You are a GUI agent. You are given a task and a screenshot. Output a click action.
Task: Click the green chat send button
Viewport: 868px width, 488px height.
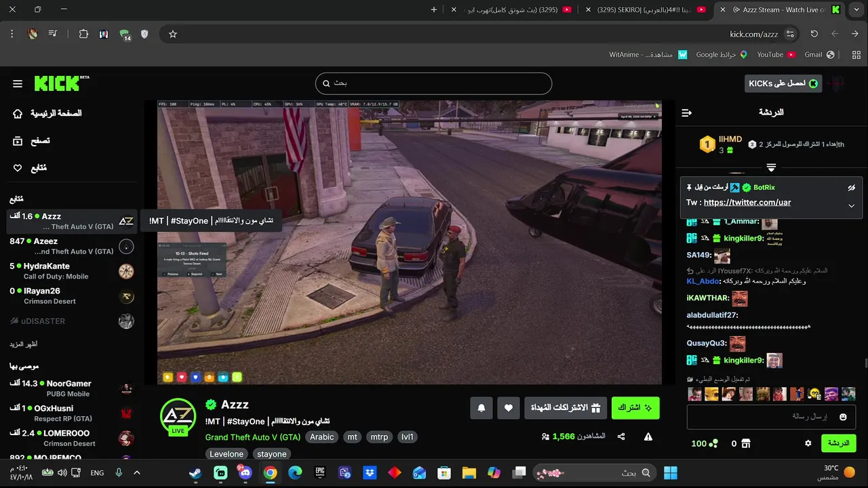[x=839, y=443]
